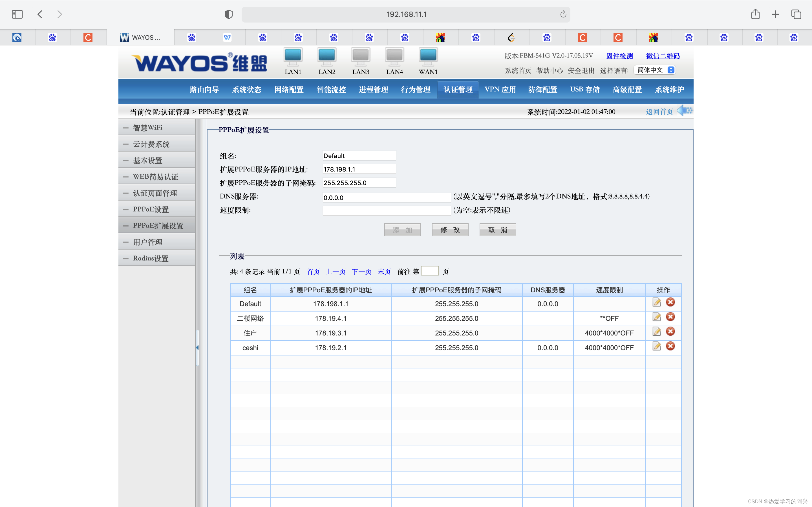
Task: Delete the 二楼网络 group entry
Action: [x=670, y=317]
